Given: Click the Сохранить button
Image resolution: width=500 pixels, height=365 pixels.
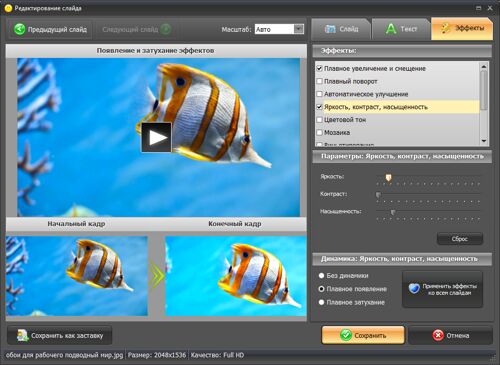Looking at the screenshot, I should [x=363, y=335].
